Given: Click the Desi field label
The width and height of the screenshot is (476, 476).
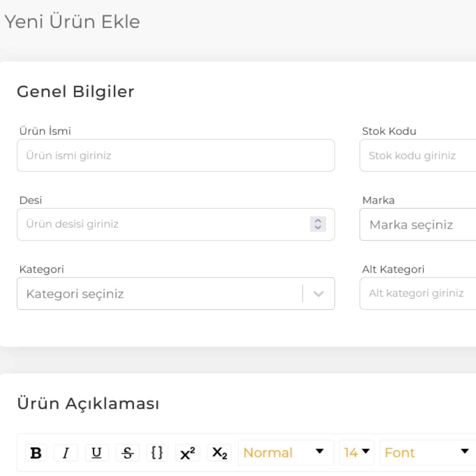Looking at the screenshot, I should tap(30, 200).
